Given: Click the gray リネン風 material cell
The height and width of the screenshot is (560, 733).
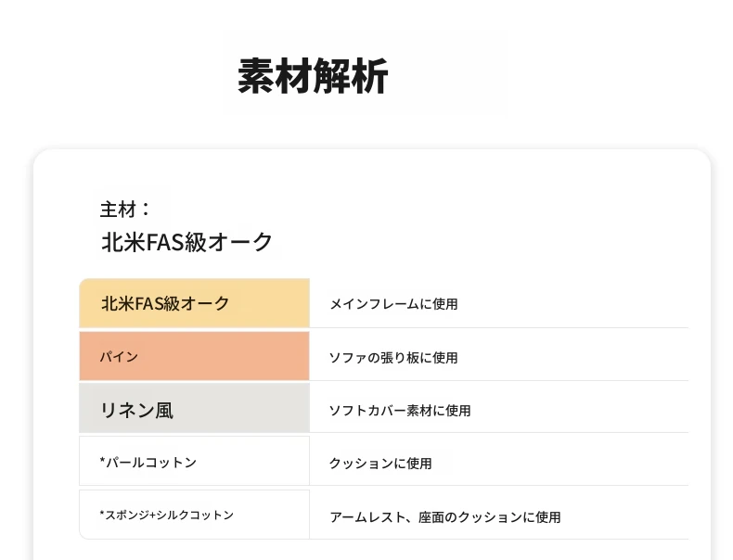Looking at the screenshot, I should tap(194, 409).
